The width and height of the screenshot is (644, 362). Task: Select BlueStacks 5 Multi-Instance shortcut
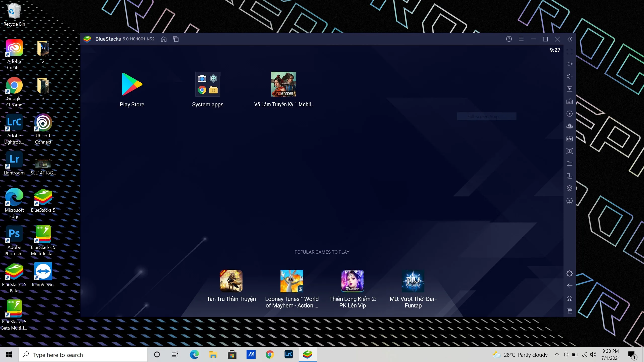[43, 241]
